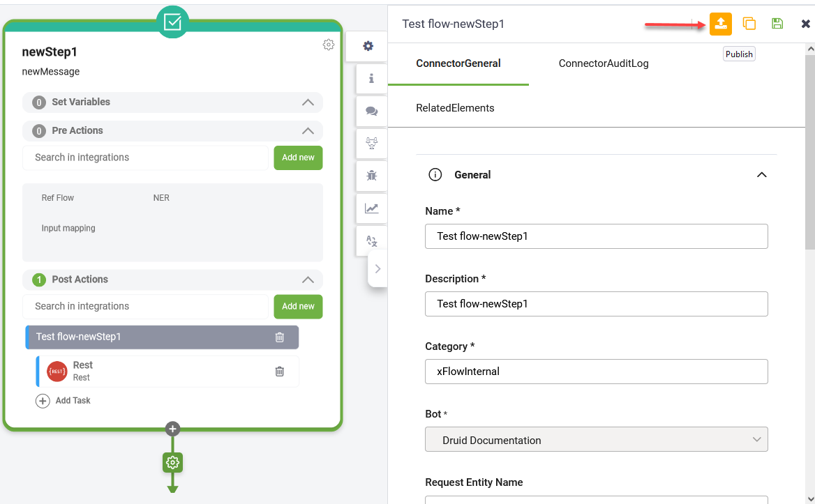Viewport: 815px width, 504px height.
Task: Open the bug debug sidebar icon
Action: (371, 176)
